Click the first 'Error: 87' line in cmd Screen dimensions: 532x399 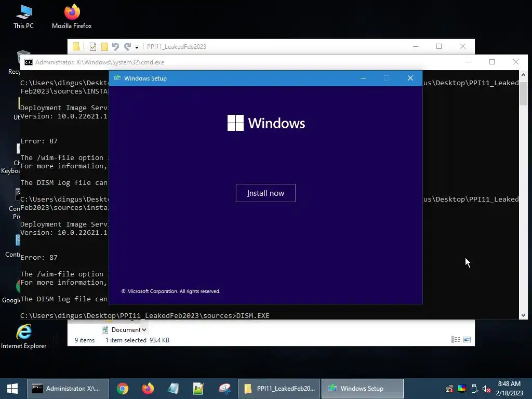pos(39,141)
